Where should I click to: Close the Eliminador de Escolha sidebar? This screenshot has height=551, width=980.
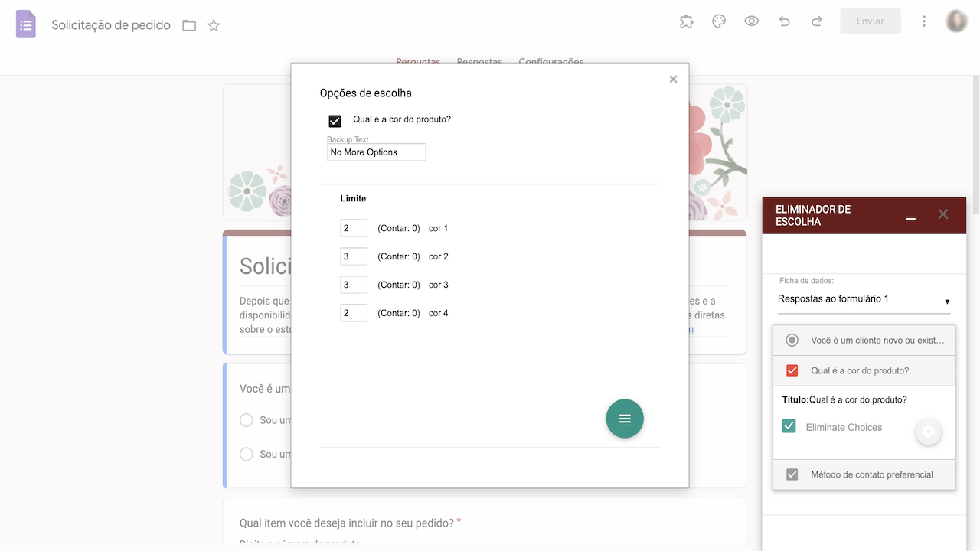[x=943, y=214]
